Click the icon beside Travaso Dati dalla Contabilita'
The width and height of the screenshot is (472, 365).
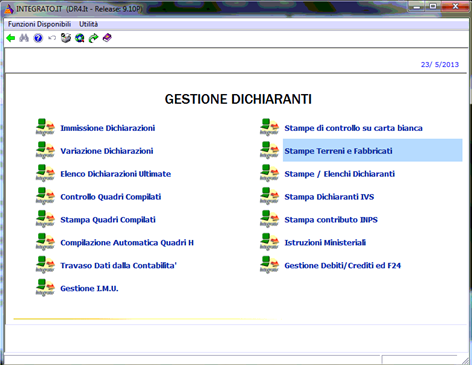[45, 265]
